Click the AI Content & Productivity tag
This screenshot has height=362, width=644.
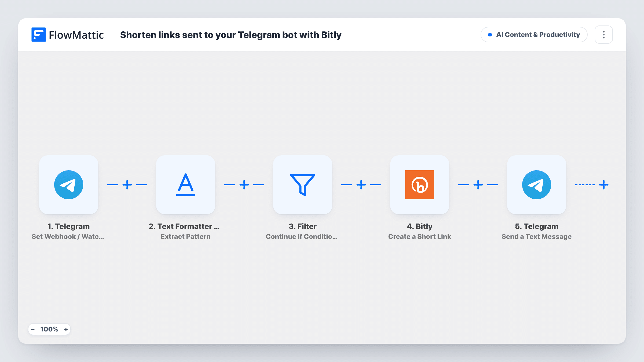[534, 35]
